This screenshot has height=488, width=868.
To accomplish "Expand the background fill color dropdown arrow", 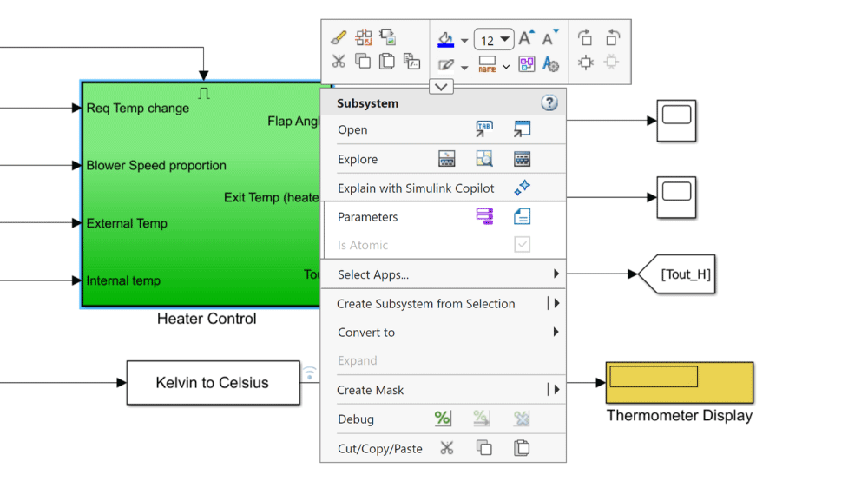I will coord(464,41).
